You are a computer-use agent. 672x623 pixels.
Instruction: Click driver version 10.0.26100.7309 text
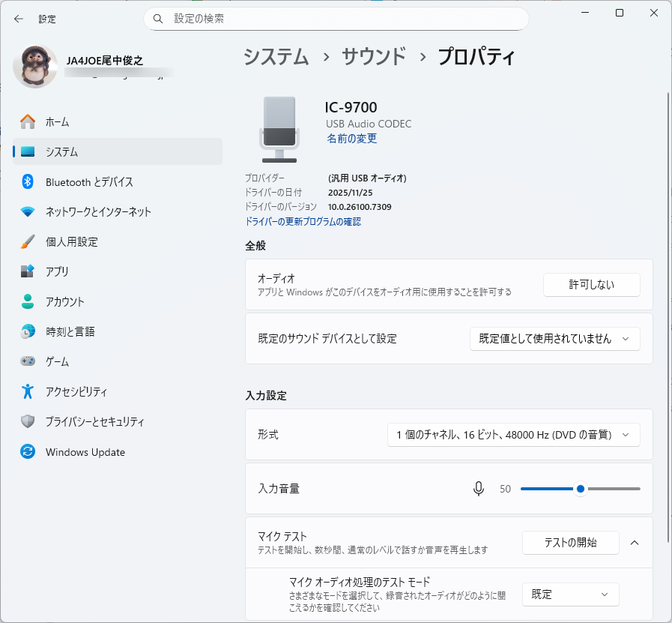click(360, 207)
